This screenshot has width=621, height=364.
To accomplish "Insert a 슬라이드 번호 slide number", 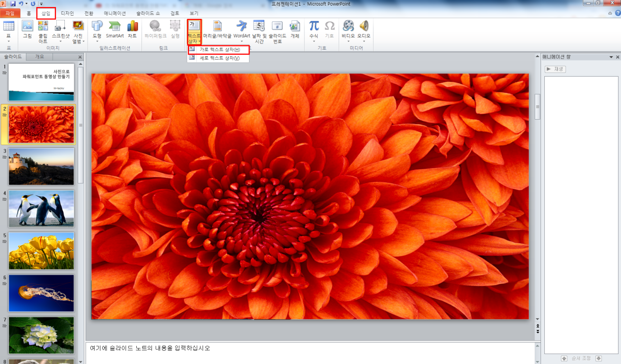I will (277, 26).
